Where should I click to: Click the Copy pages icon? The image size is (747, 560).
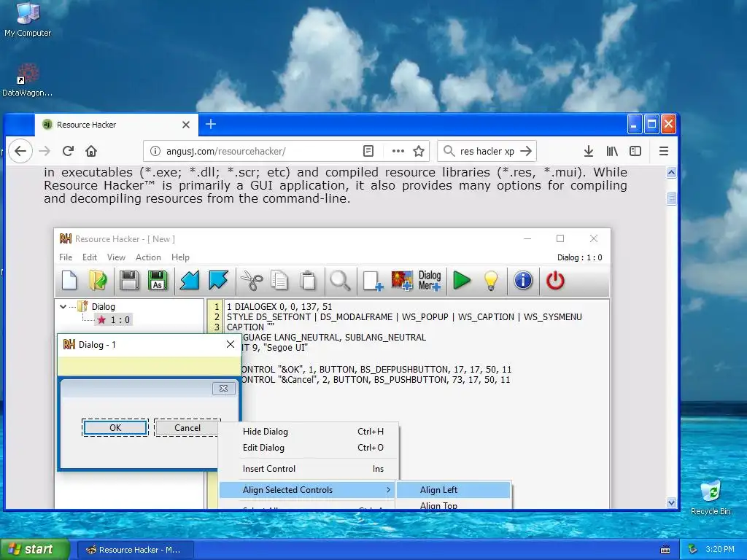[x=279, y=281]
